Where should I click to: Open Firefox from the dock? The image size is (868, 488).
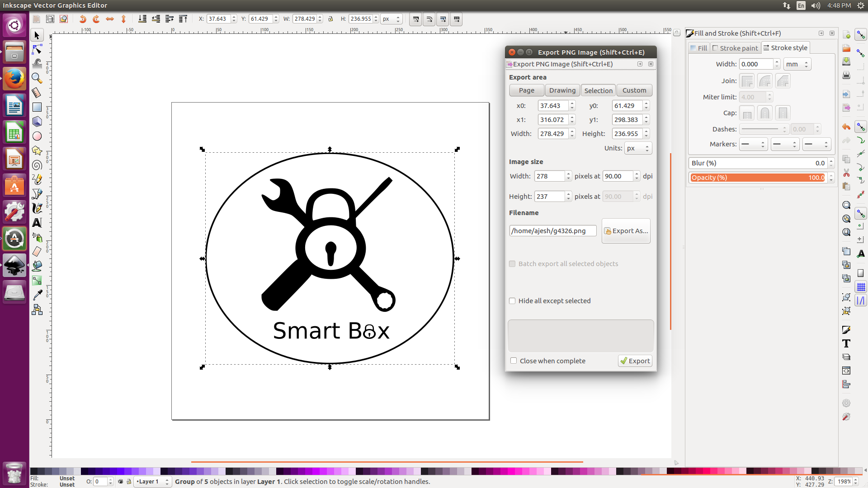point(14,78)
